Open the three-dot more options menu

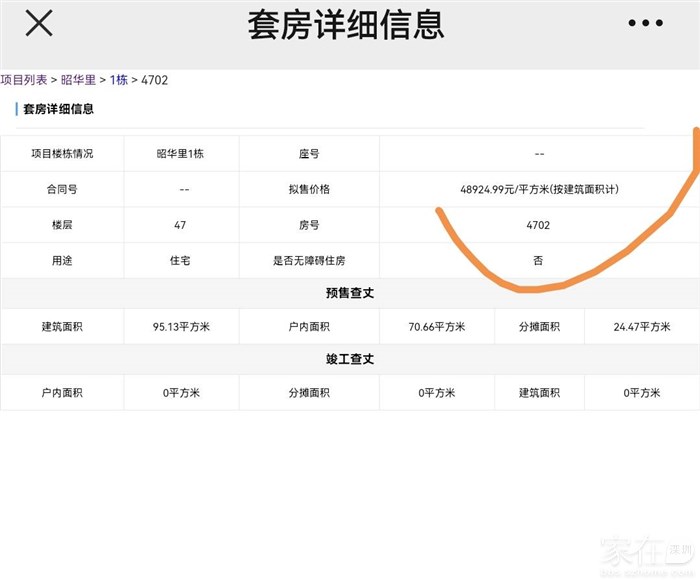(646, 24)
